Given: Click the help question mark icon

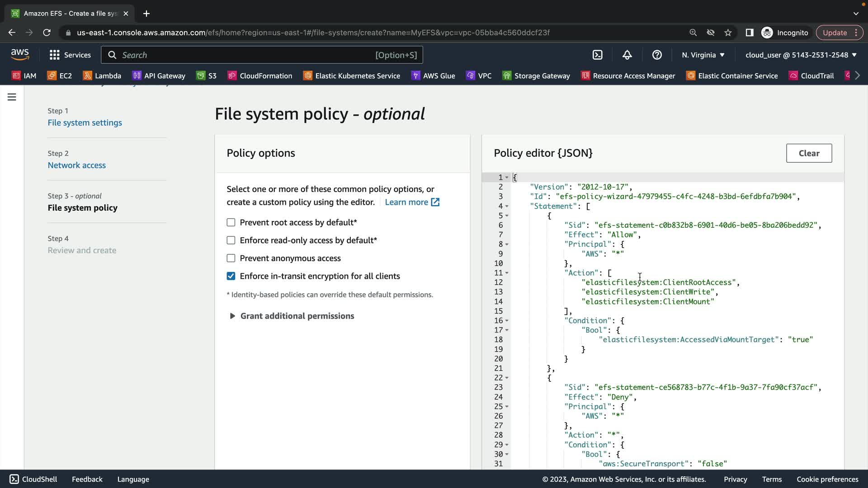Looking at the screenshot, I should pyautogui.click(x=657, y=55).
